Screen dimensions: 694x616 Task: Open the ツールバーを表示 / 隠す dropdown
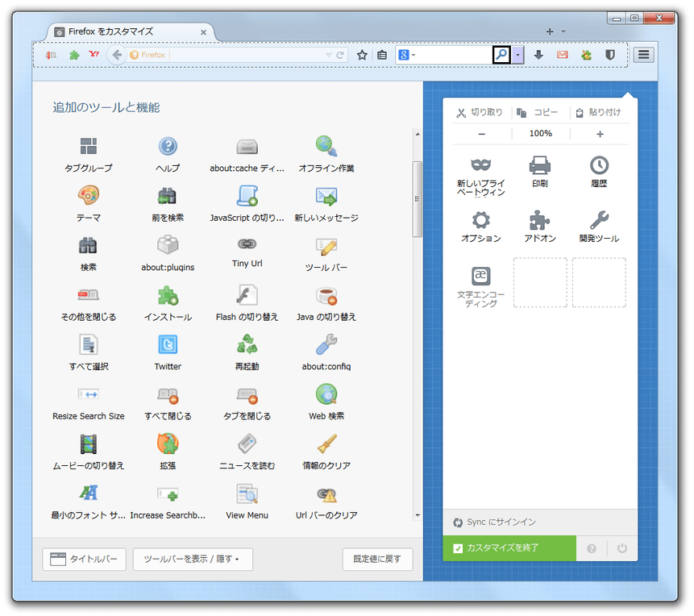click(x=193, y=559)
